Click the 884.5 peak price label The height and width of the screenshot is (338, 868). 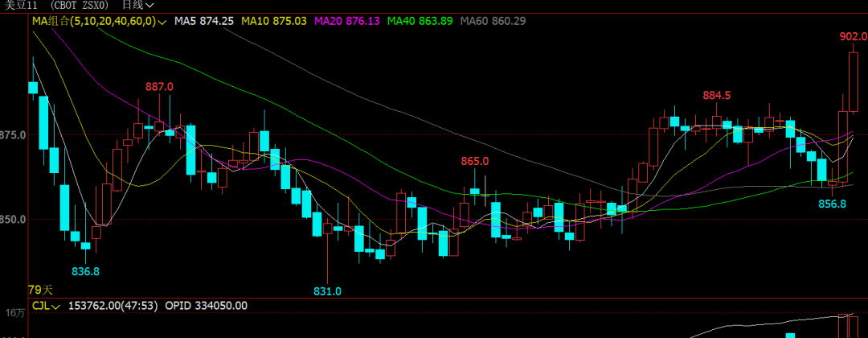pyautogui.click(x=717, y=95)
